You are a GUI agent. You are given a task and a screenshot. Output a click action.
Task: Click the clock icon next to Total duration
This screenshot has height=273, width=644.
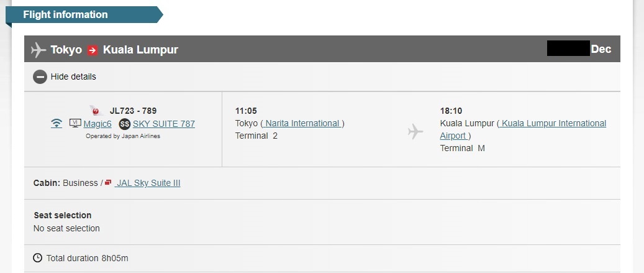point(38,257)
